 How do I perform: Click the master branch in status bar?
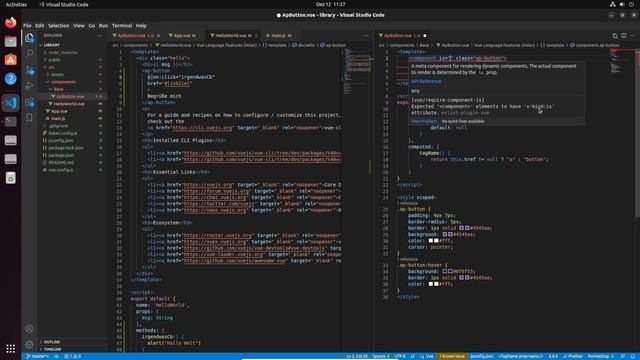(37, 356)
